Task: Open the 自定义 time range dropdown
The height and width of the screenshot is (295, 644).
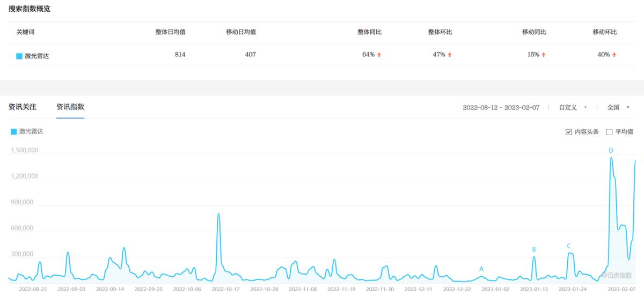Action: pos(573,107)
